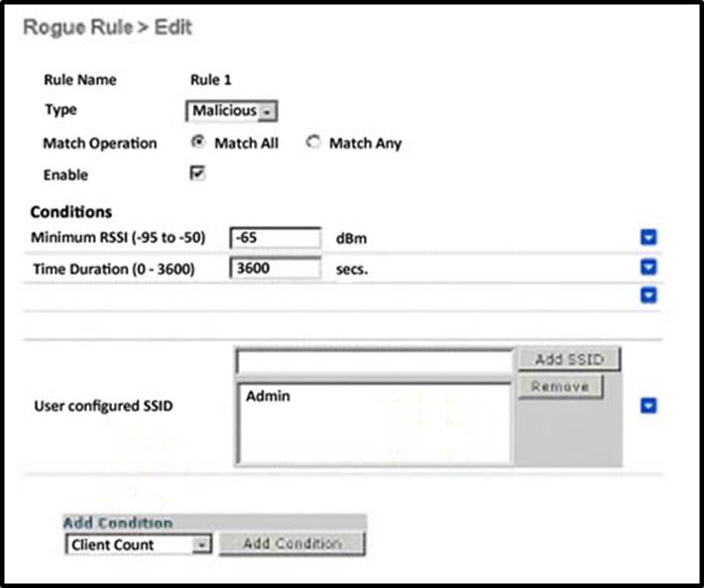Expand the Client Count condition dropdown

(x=139, y=544)
